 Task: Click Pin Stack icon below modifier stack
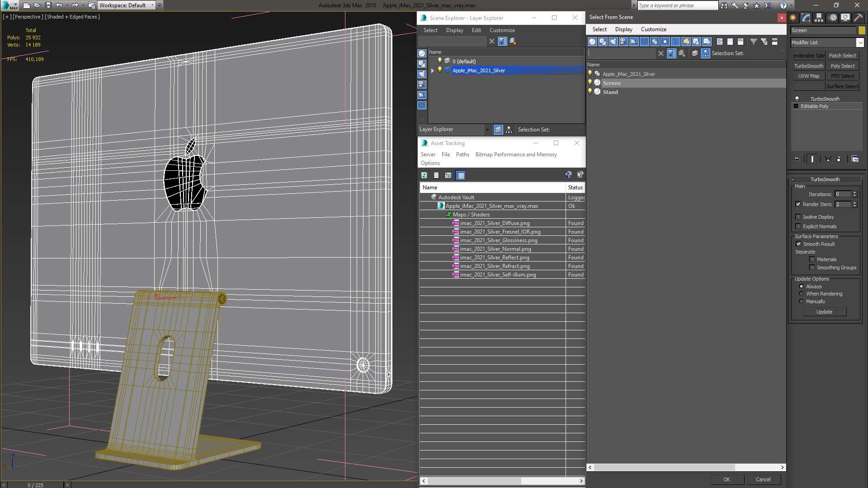click(x=797, y=159)
